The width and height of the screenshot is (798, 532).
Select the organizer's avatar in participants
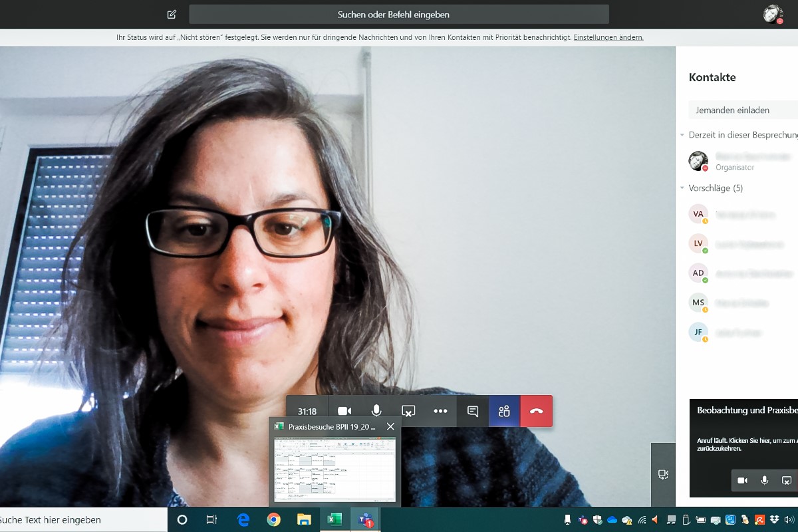698,161
